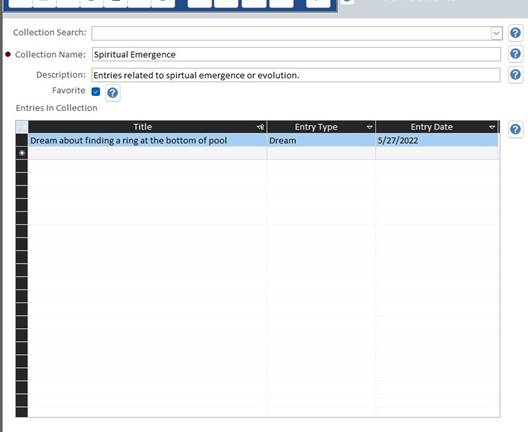Click inside the Collection Search box
The width and height of the screenshot is (528, 432).
[291, 33]
